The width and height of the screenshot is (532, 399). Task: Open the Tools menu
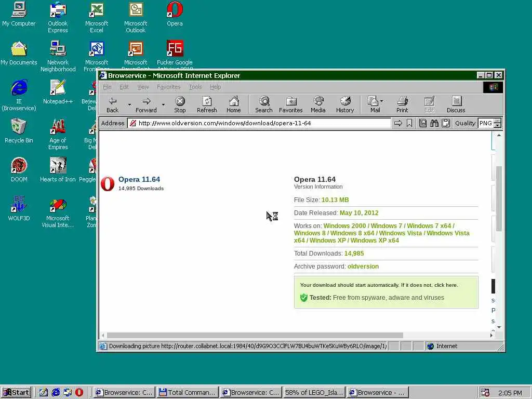195,87
